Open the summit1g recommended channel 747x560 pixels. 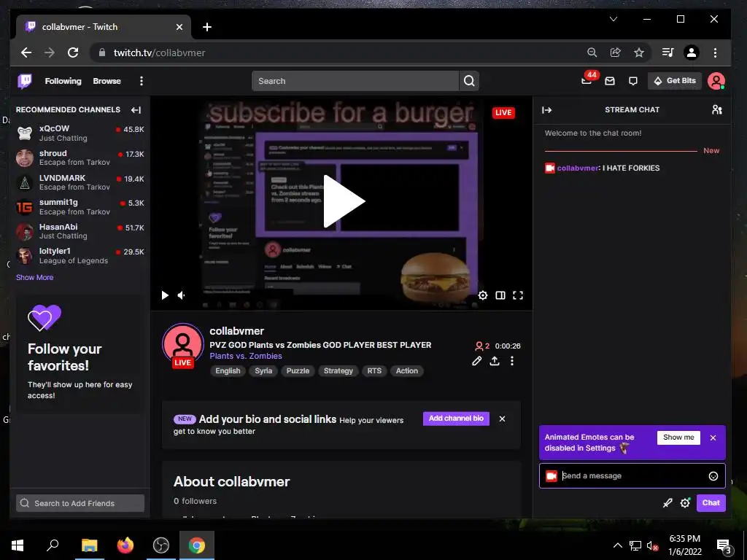coord(80,206)
